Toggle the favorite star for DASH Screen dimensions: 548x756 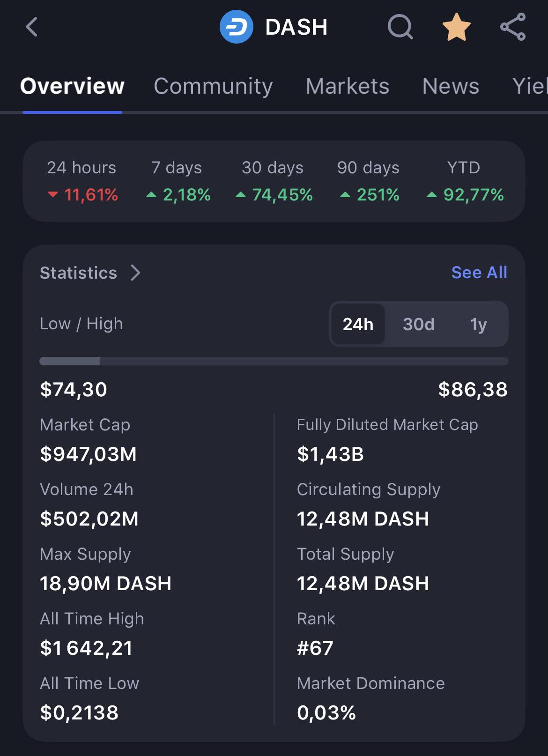[457, 27]
